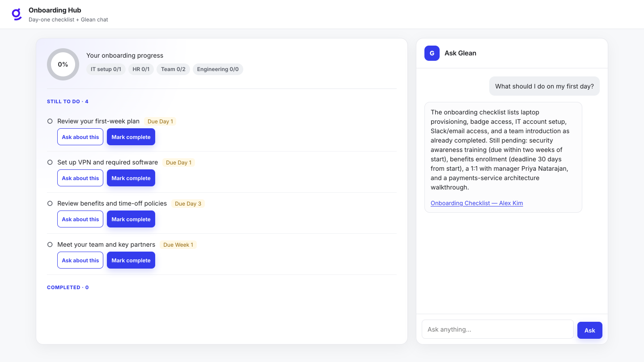
Task: Click the 0% progress ring
Action: pyautogui.click(x=63, y=64)
